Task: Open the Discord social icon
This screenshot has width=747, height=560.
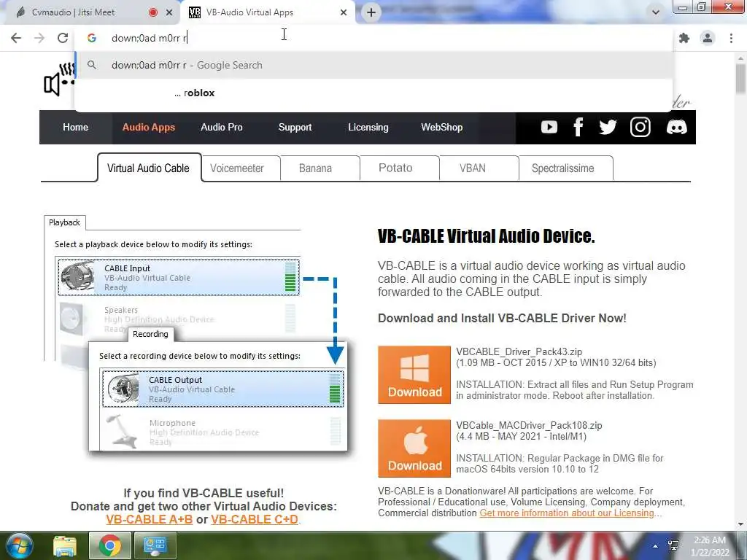Action: pyautogui.click(x=676, y=127)
